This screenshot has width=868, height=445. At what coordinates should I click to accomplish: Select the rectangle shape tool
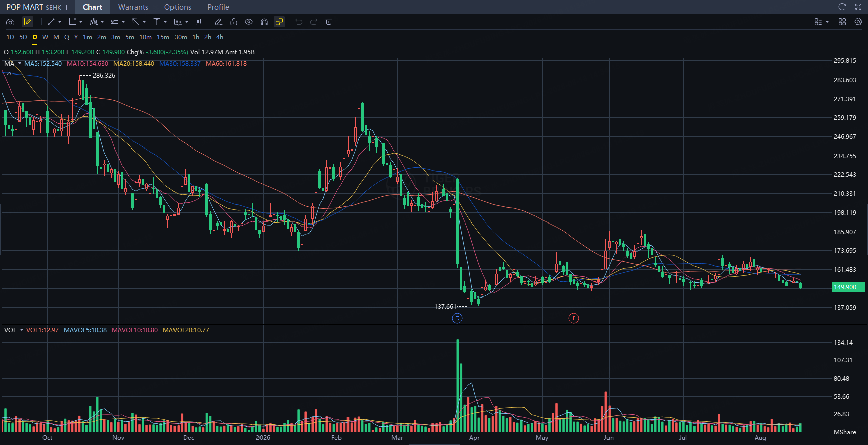pyautogui.click(x=72, y=22)
